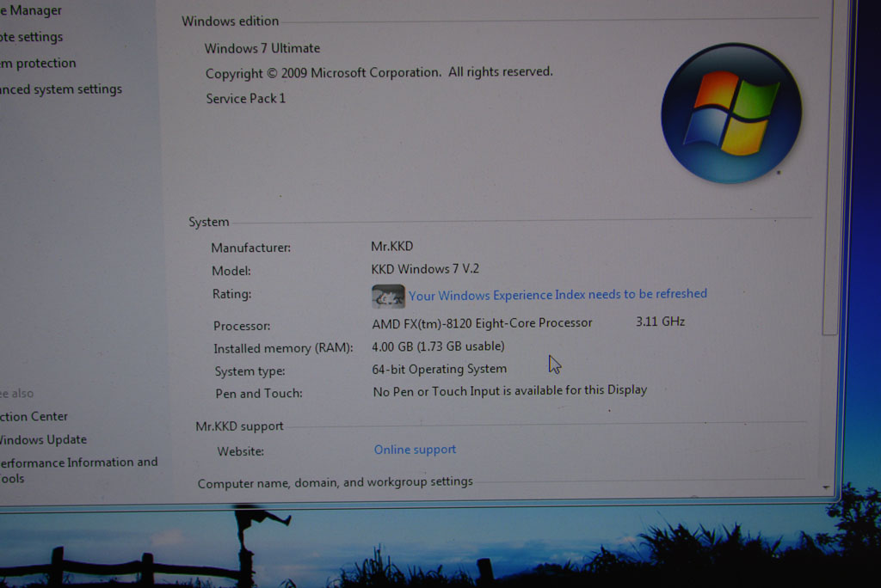The width and height of the screenshot is (881, 588).
Task: Select the Service Pack 1 text
Action: click(x=245, y=98)
